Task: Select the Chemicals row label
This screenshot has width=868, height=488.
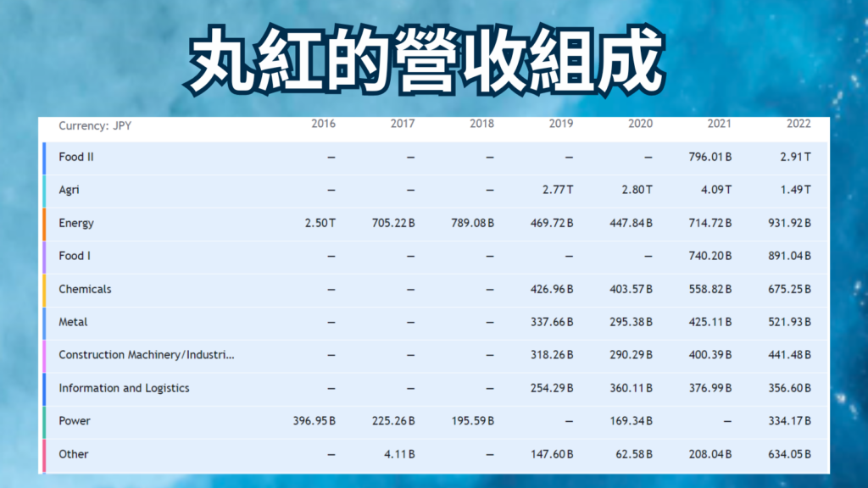Action: pyautogui.click(x=84, y=289)
